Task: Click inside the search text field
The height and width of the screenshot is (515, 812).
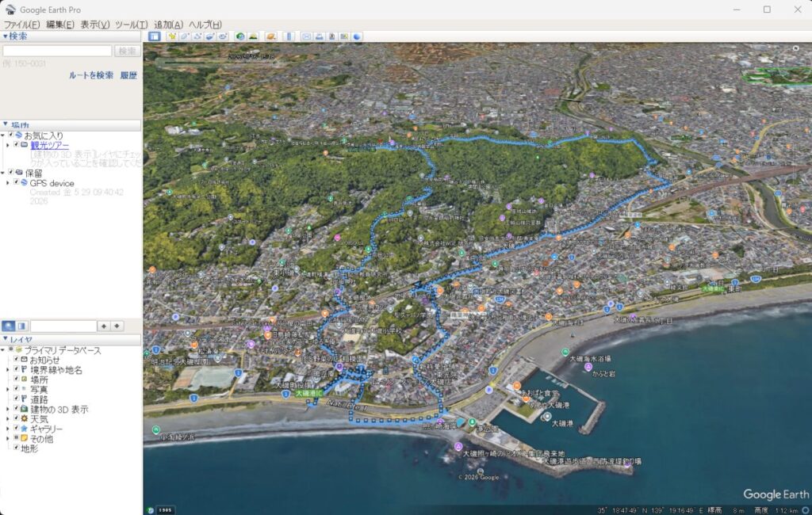Action: pyautogui.click(x=57, y=51)
